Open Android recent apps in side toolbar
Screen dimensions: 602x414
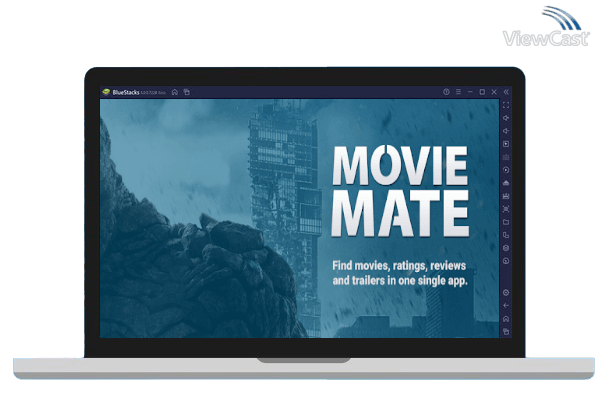pyautogui.click(x=506, y=332)
